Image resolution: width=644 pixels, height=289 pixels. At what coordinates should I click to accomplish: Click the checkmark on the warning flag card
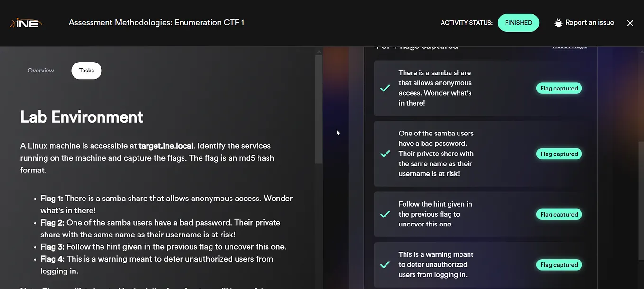click(x=385, y=264)
